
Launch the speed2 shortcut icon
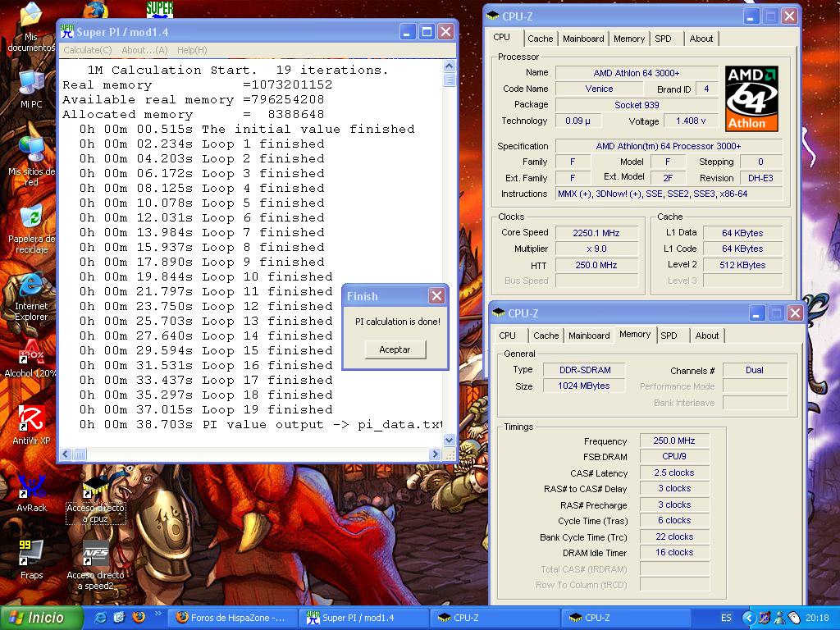95,555
